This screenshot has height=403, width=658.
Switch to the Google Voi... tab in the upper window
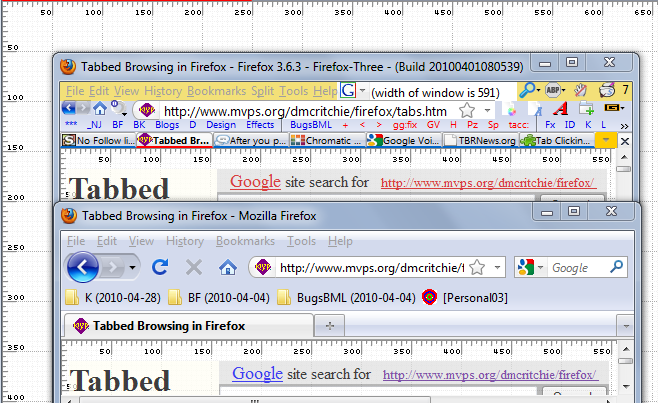click(404, 140)
